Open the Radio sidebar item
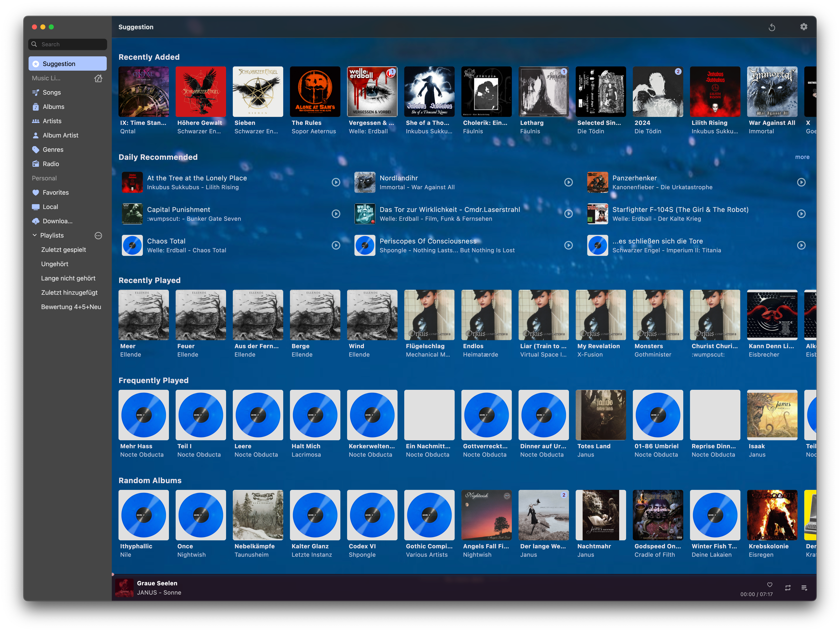 (50, 164)
